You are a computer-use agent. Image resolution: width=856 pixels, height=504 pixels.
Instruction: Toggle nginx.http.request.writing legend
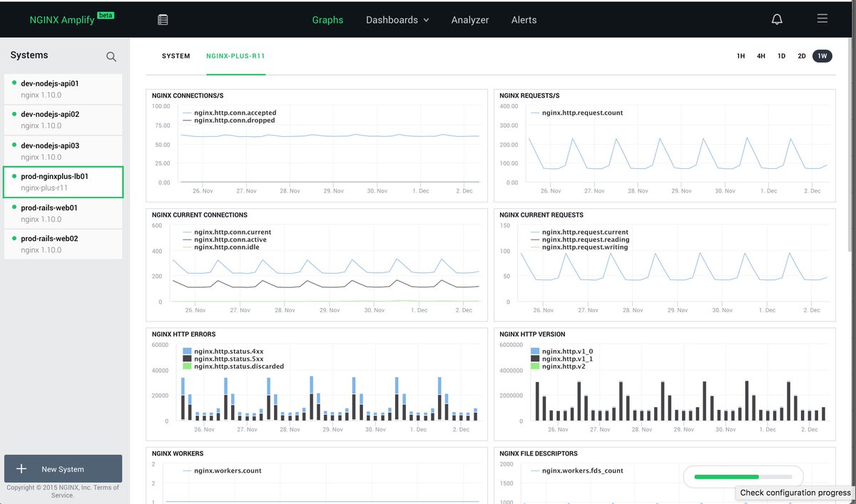(579, 247)
